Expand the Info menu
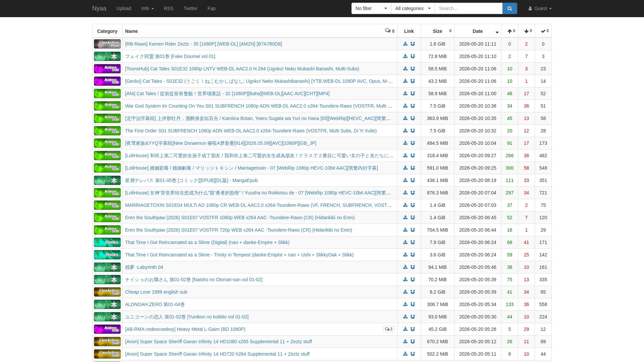The height and width of the screenshot is (362, 644). click(147, 8)
